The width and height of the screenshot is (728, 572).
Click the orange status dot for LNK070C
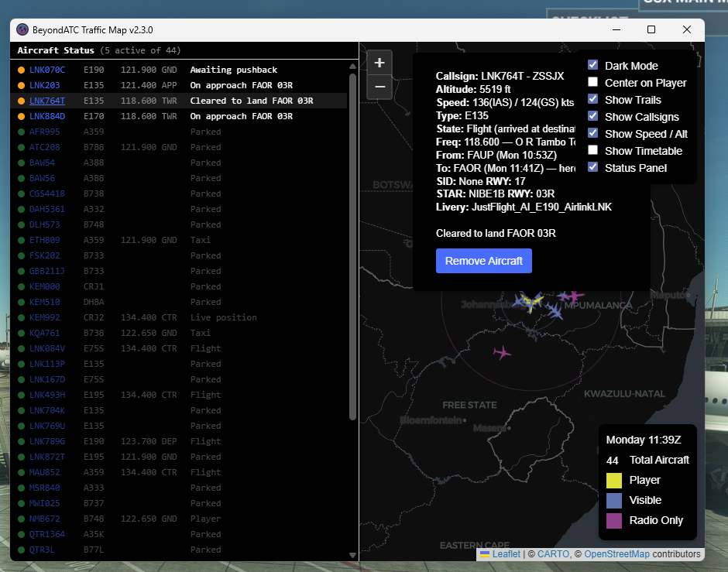point(22,70)
